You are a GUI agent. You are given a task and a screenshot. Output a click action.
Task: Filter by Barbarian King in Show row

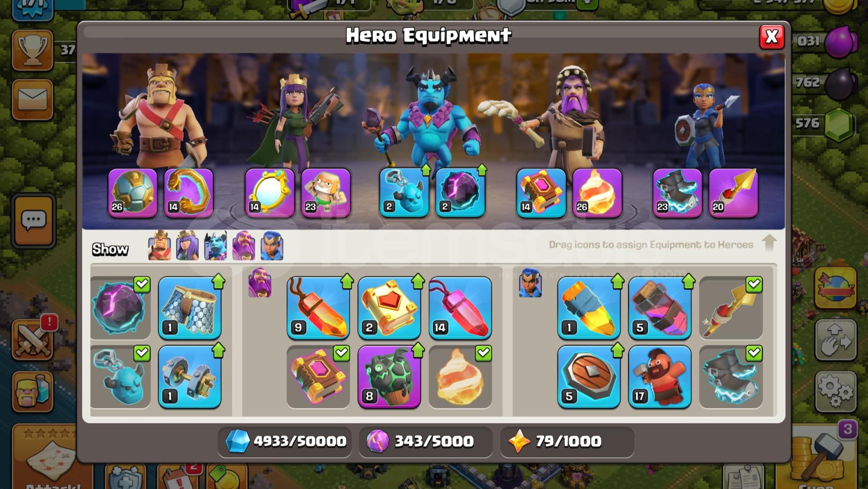tap(159, 246)
